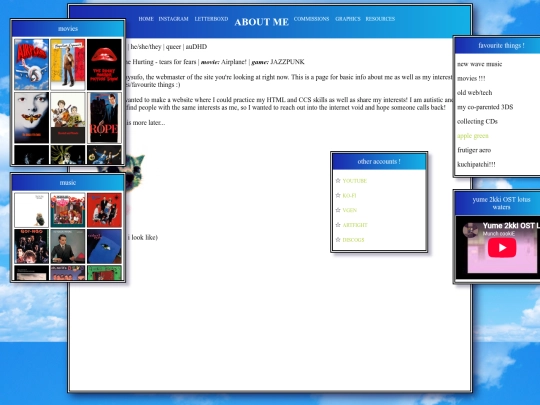Select the white album cover in music
The image size is (540, 405).
[x=31, y=210]
